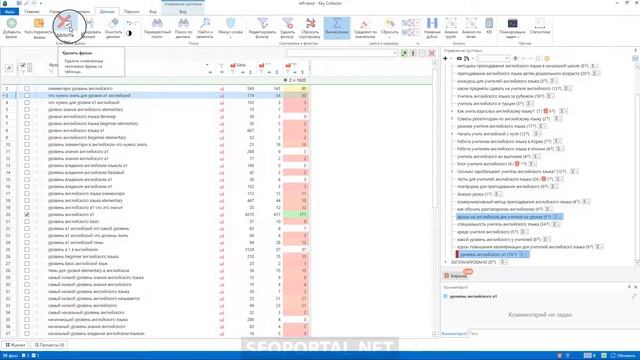
Task: Open the phrase column header dropdown arrow
Action: point(207,65)
